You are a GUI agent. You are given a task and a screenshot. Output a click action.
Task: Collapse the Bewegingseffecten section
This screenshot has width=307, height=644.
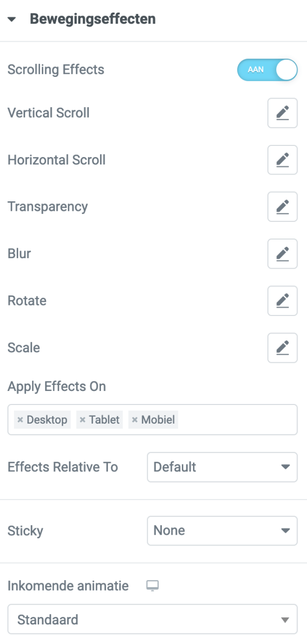pyautogui.click(x=12, y=20)
